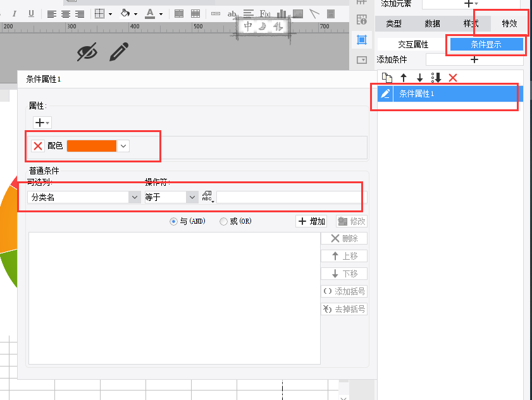The width and height of the screenshot is (532, 400).
Task: Click the pencil edit icon on the canvas
Action: (119, 52)
